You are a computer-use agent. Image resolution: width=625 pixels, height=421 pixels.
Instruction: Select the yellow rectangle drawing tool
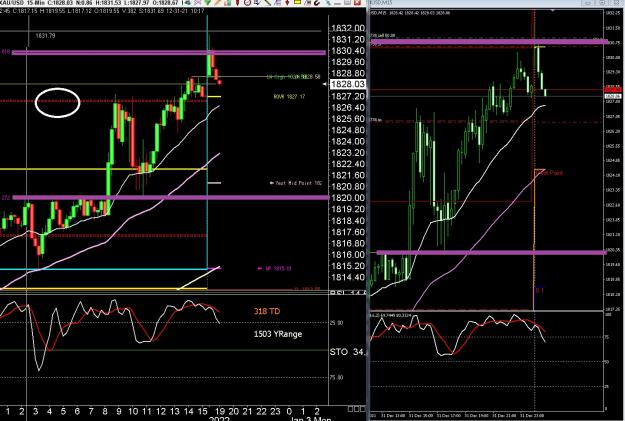[x=297, y=2]
